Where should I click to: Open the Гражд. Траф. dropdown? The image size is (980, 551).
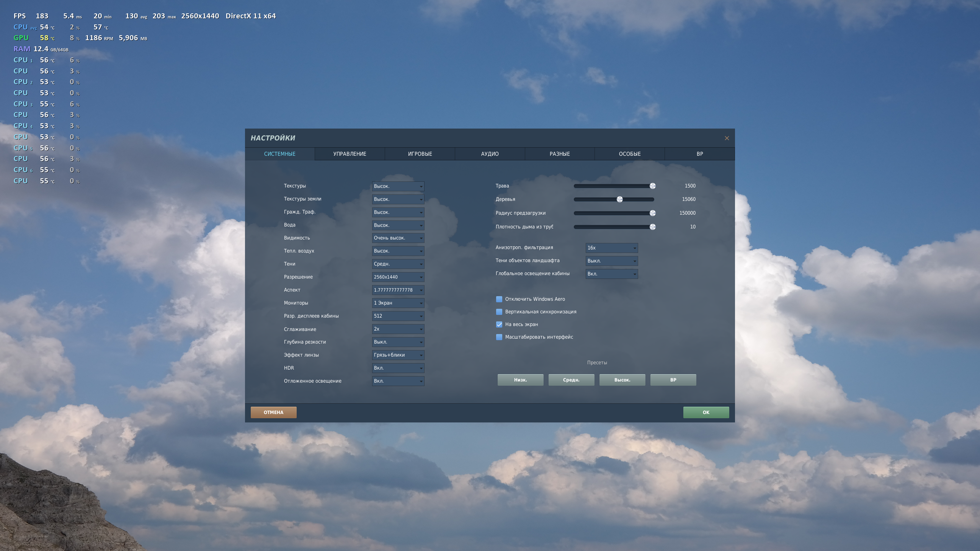point(398,212)
